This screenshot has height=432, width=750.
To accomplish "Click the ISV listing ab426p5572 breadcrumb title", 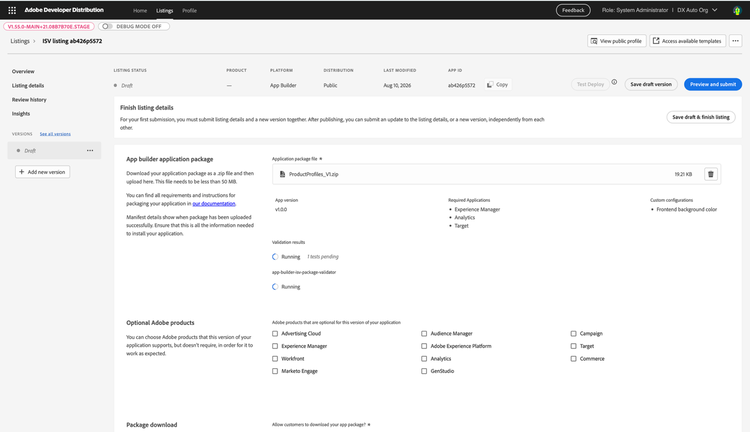I will [x=72, y=41].
